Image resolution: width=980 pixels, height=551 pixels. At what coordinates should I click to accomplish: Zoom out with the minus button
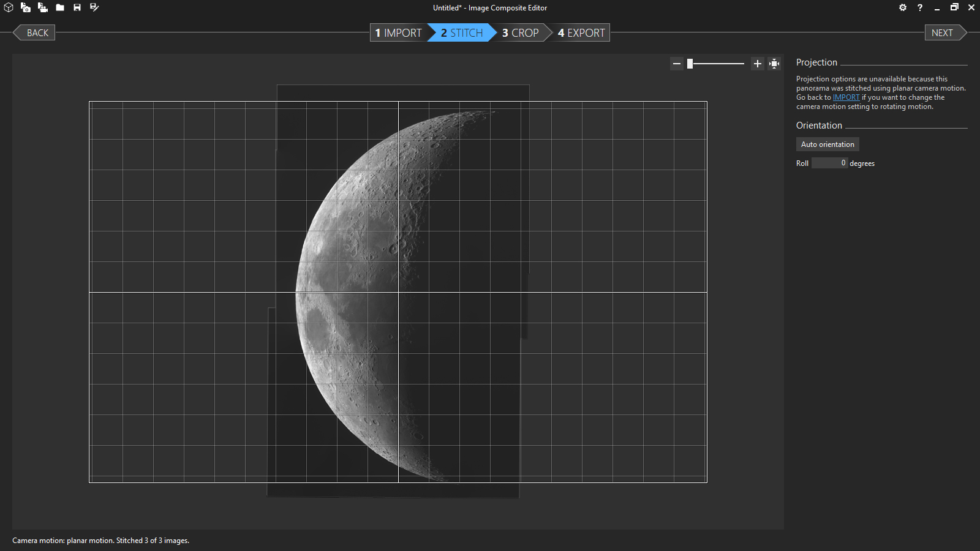click(x=677, y=64)
